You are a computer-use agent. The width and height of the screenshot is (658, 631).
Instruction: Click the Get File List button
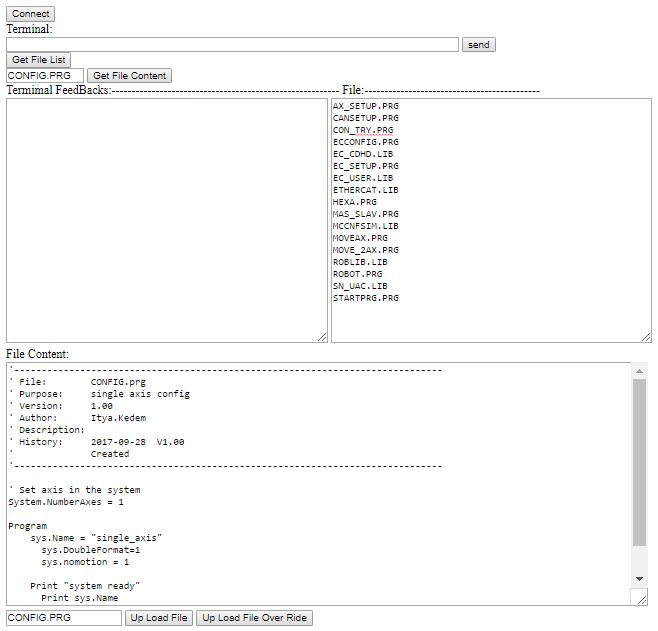tap(39, 60)
